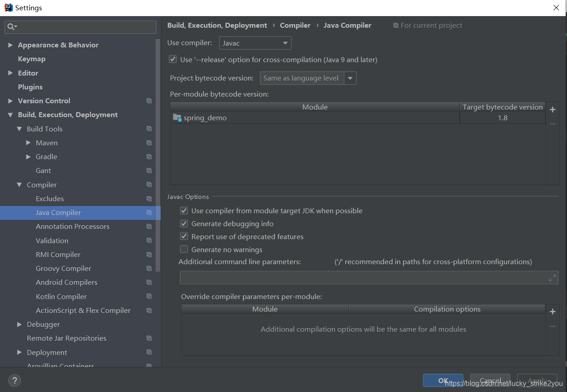This screenshot has width=567, height=392.
Task: Click the settings tree vertical scrollbar
Action: (158, 156)
